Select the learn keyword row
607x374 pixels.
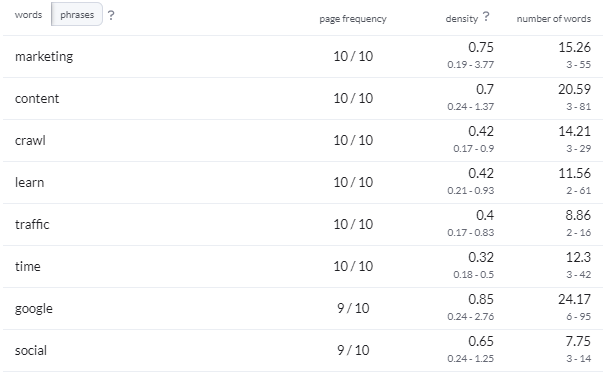pyautogui.click(x=303, y=183)
